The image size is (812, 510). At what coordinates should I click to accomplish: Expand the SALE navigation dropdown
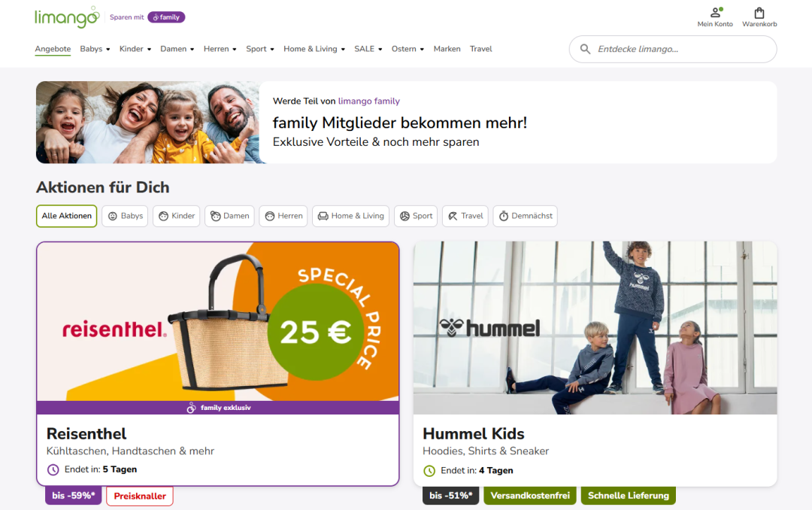(368, 49)
